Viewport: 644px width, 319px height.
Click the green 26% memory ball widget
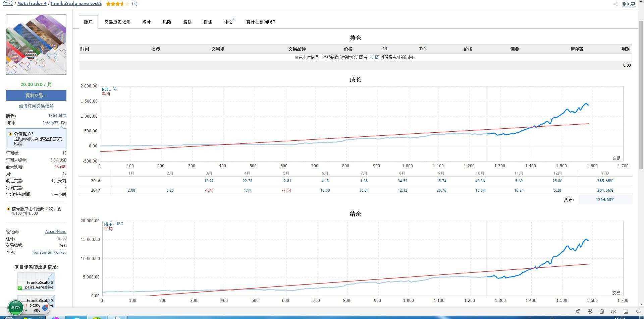tap(15, 307)
